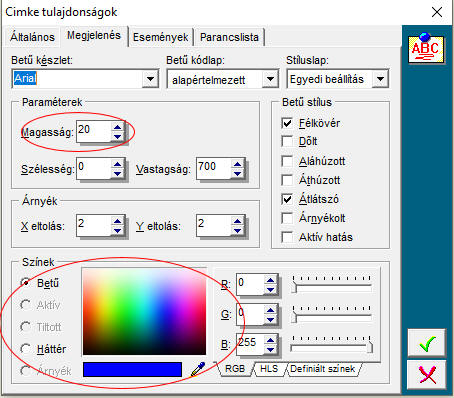Pick a color with the eyedropper tool
This screenshot has height=398, width=454.
click(x=198, y=369)
